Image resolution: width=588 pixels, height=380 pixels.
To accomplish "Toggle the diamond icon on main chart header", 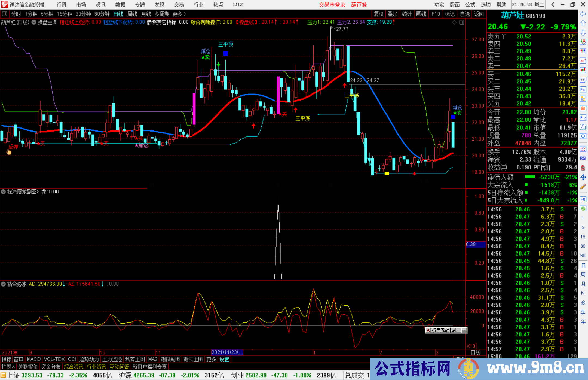I will (x=454, y=22).
